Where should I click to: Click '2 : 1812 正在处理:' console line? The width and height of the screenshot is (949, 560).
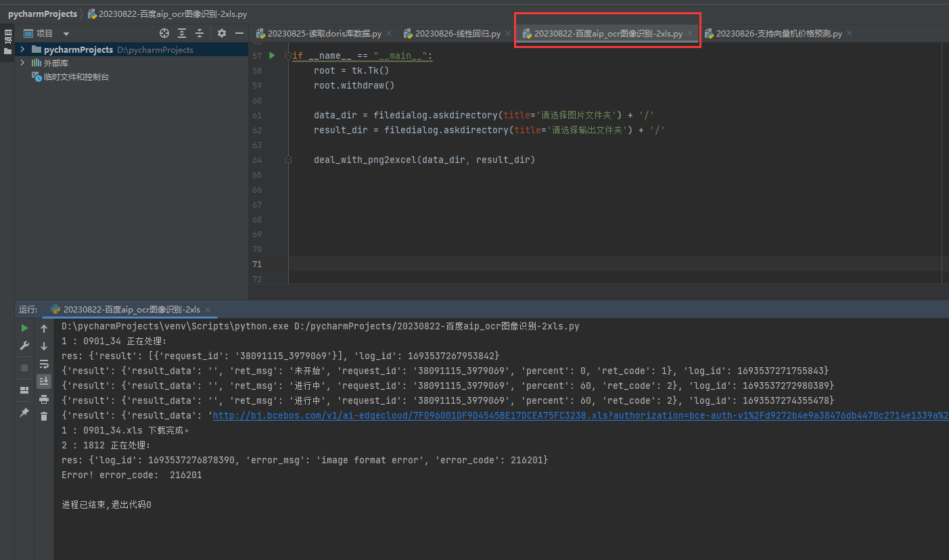pos(106,445)
